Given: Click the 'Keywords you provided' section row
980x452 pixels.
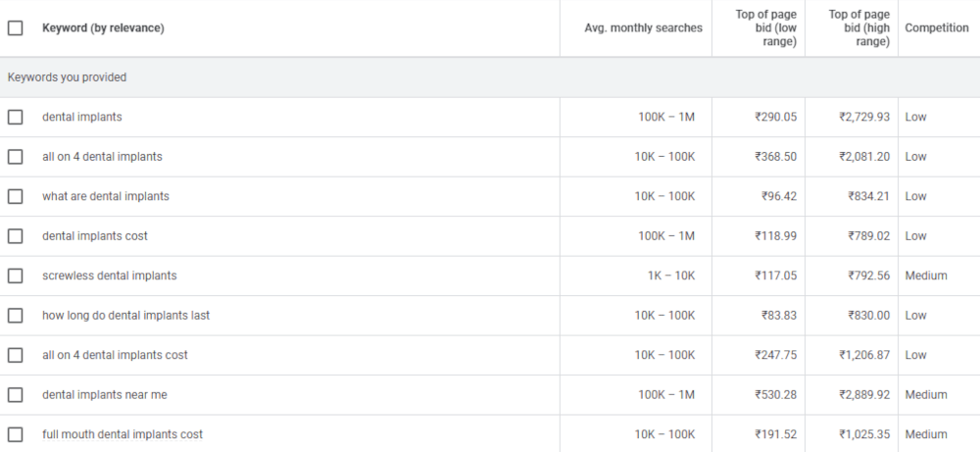Looking at the screenshot, I should (x=67, y=77).
